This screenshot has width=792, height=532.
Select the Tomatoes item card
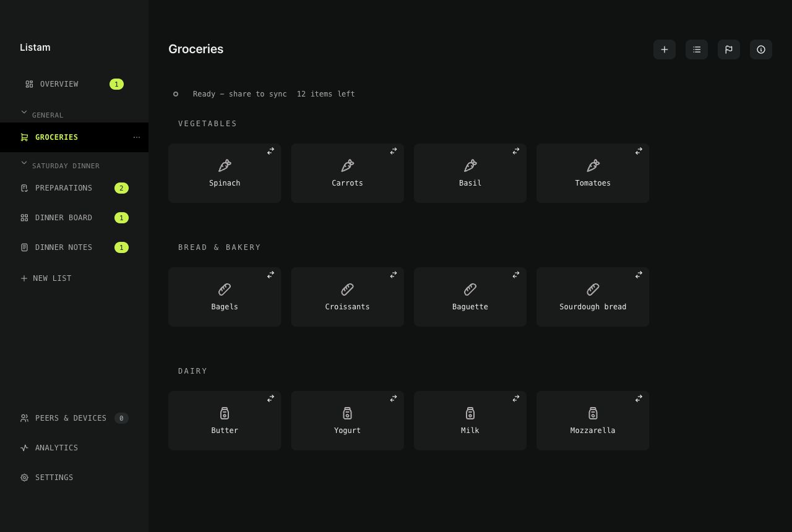pyautogui.click(x=593, y=173)
